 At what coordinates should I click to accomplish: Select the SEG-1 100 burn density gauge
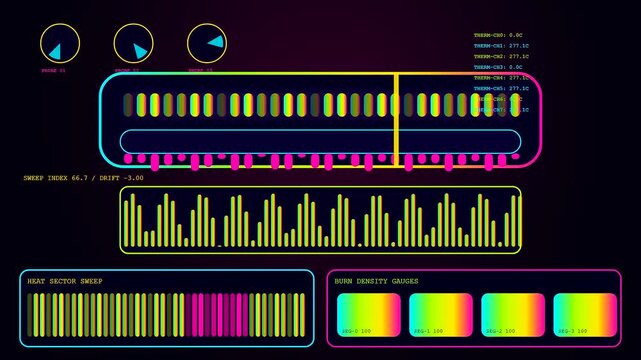pos(441,315)
